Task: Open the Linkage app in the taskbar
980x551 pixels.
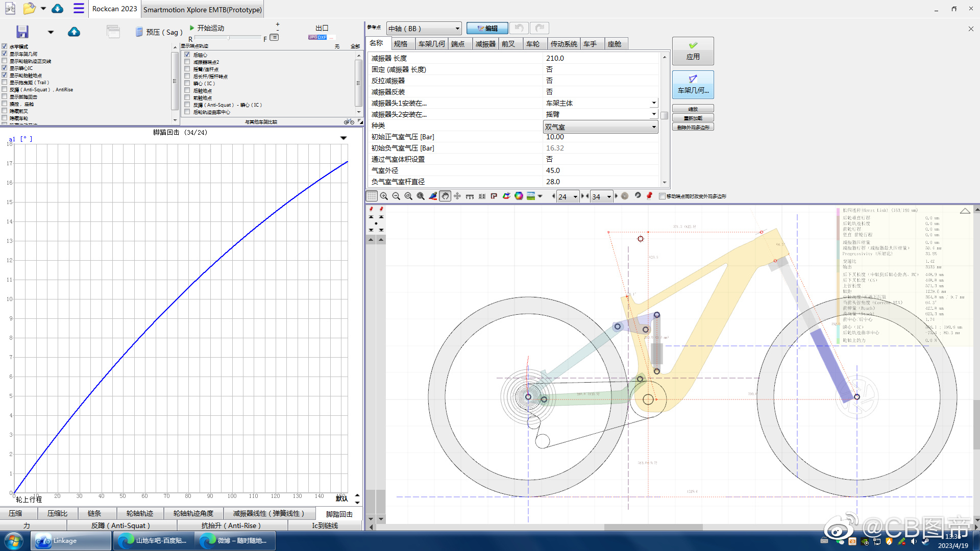Action: click(x=71, y=541)
